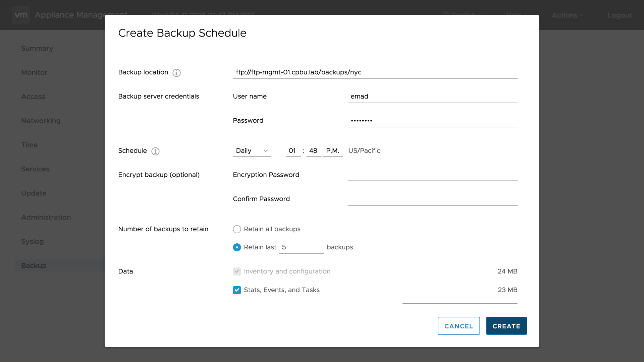
Task: Select the Retain last backups option
Action: (x=237, y=247)
